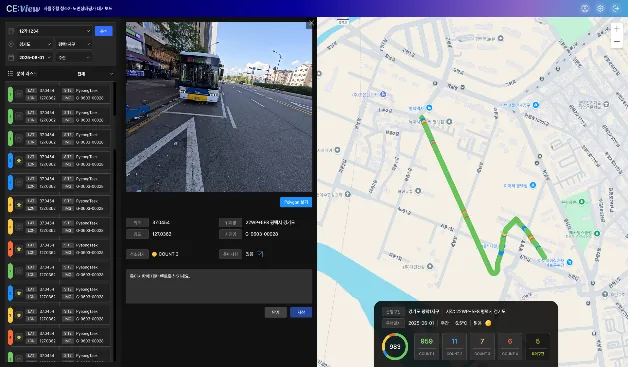Toggle favorite on the second blue-tagged list row
The width and height of the screenshot is (628, 367).
(19, 182)
